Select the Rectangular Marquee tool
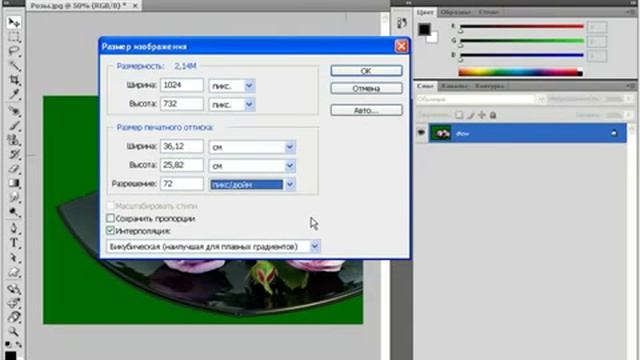The width and height of the screenshot is (640, 360). coord(13,37)
